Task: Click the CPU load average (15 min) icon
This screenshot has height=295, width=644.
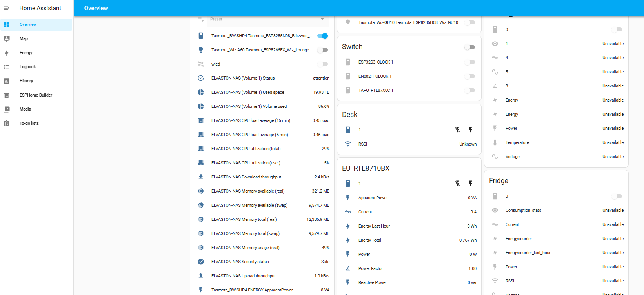Action: pos(201,120)
